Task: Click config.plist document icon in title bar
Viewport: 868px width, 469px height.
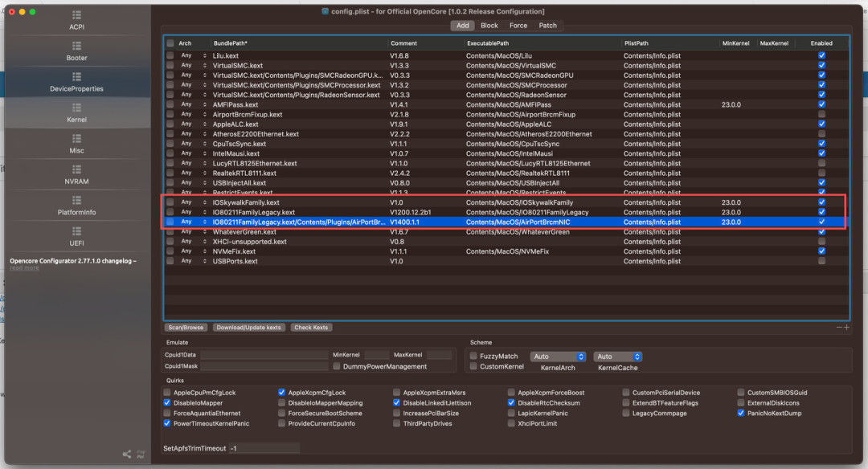Action: coord(325,11)
